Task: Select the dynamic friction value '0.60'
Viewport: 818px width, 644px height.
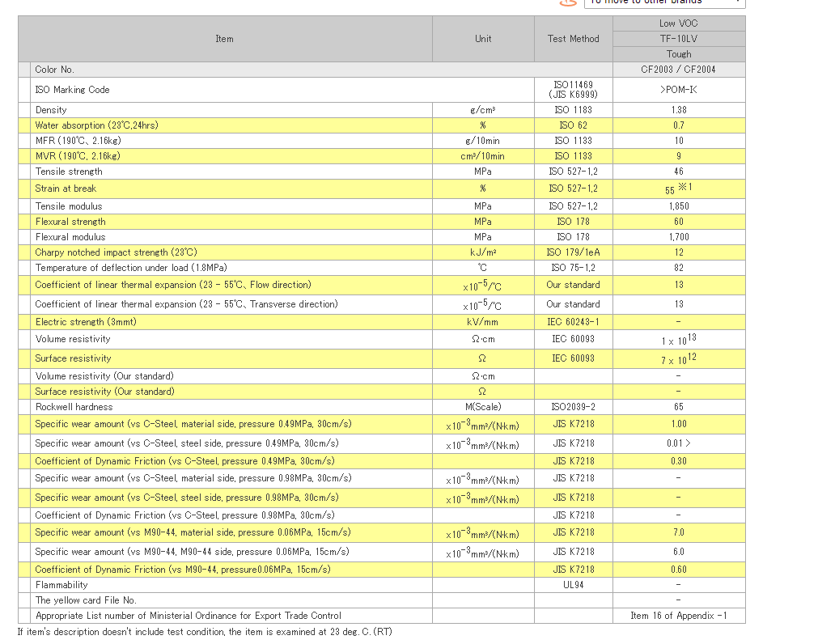Action: 679,570
